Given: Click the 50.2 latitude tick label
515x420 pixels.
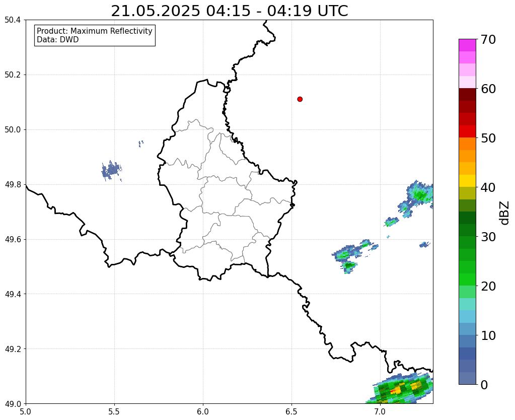Looking at the screenshot, I should pos(13,75).
